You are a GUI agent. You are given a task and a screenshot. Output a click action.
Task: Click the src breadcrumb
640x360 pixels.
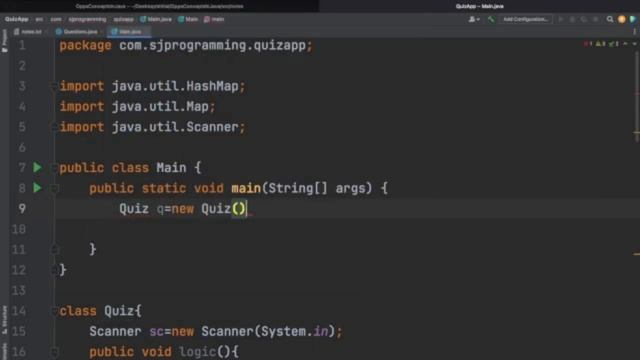(x=39, y=19)
